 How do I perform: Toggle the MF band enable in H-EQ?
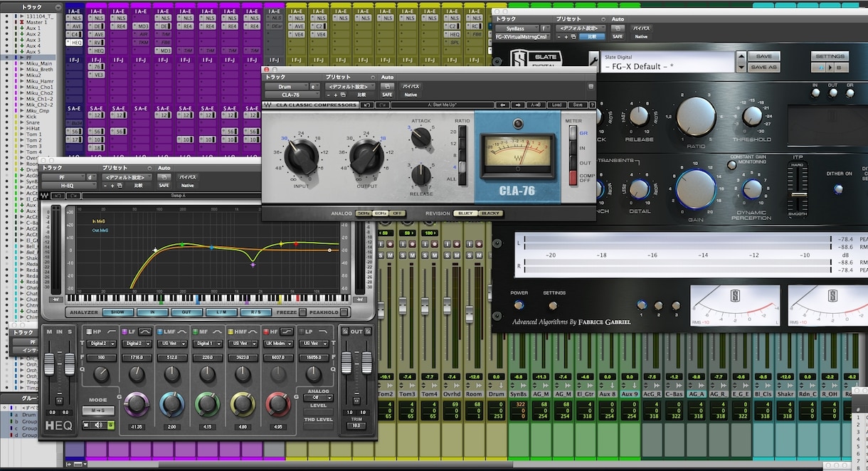point(195,332)
